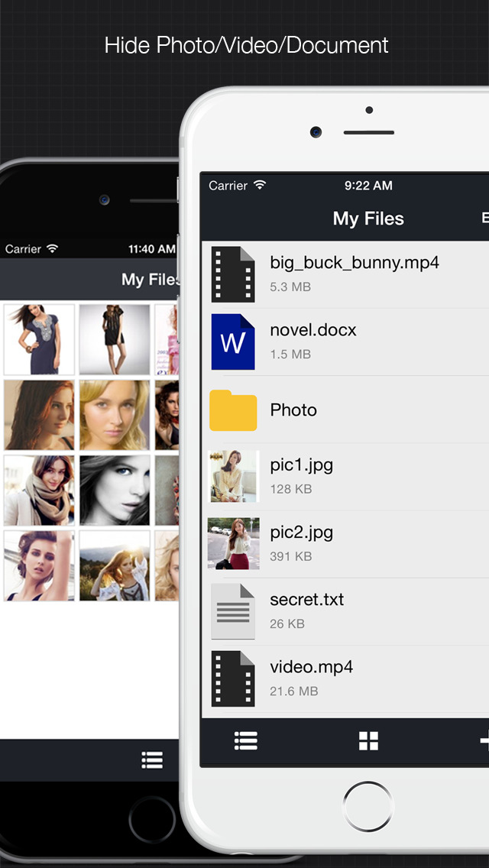The image size is (489, 868).
Task: Open the yellow Photo folder
Action: pyautogui.click(x=233, y=410)
